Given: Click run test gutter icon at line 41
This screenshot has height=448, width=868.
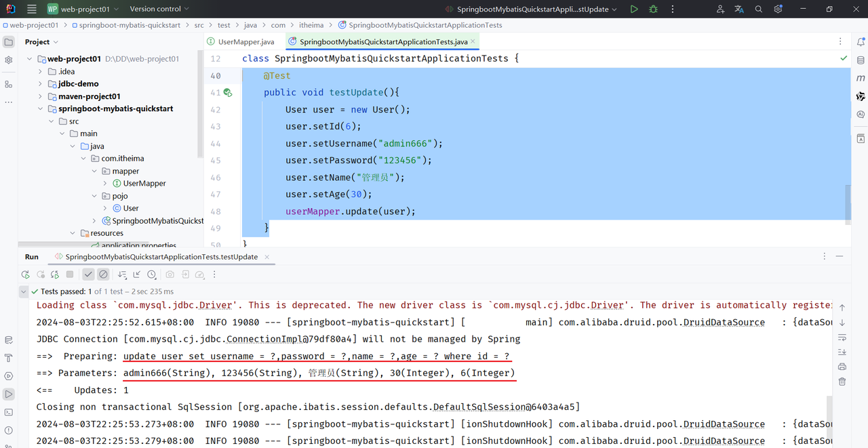Looking at the screenshot, I should pos(228,93).
